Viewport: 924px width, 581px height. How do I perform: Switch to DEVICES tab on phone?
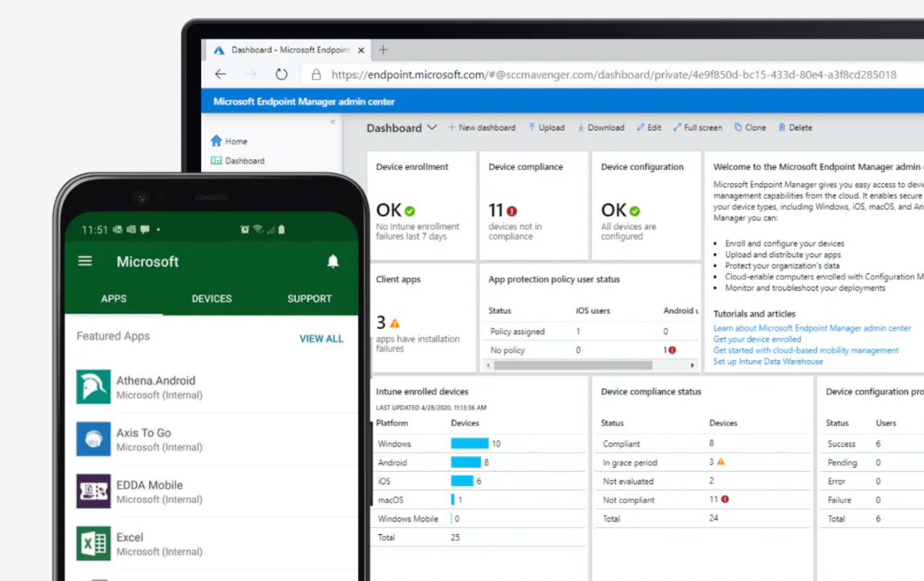coord(212,299)
